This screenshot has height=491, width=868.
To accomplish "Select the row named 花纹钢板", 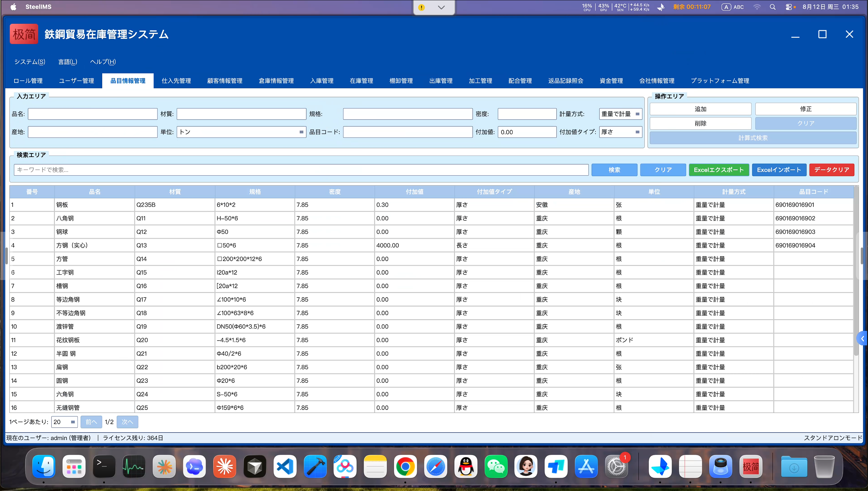I will [x=432, y=340].
